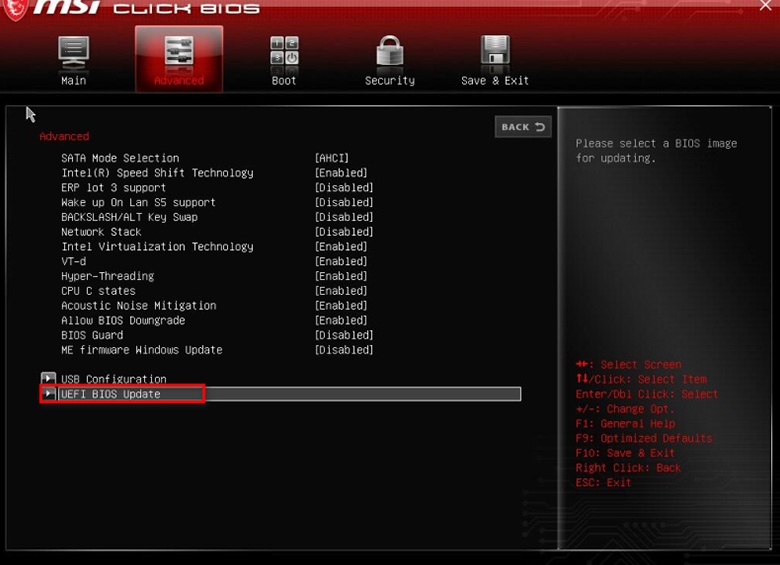Open the USB Configuration submenu entry
This screenshot has width=780, height=565.
click(x=114, y=379)
